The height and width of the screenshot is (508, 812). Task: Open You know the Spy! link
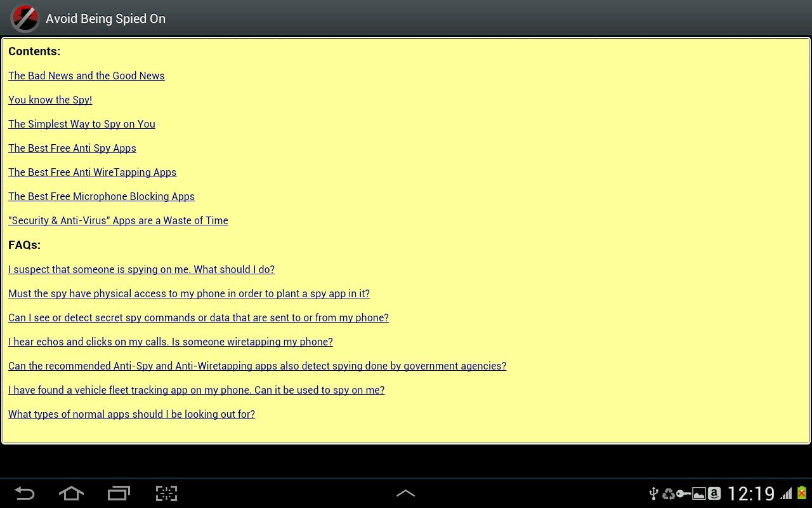tap(50, 100)
